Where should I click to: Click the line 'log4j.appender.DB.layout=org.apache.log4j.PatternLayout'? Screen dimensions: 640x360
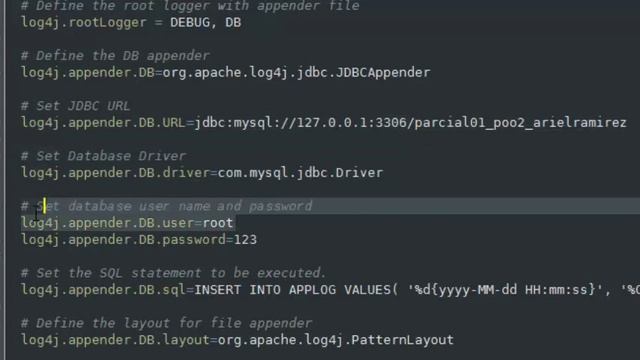tap(237, 340)
